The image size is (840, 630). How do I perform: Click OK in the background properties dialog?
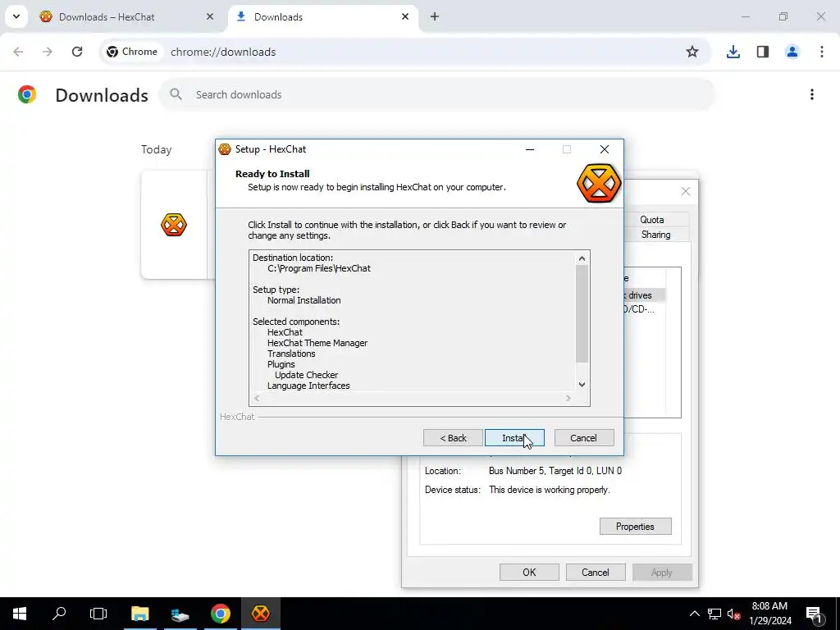529,572
